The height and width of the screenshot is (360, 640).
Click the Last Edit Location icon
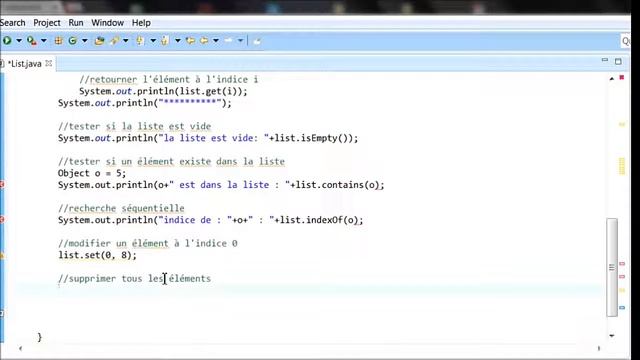[x=190, y=40]
